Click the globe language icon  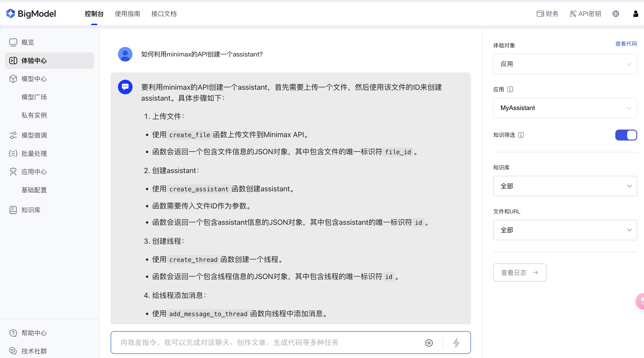coord(616,14)
